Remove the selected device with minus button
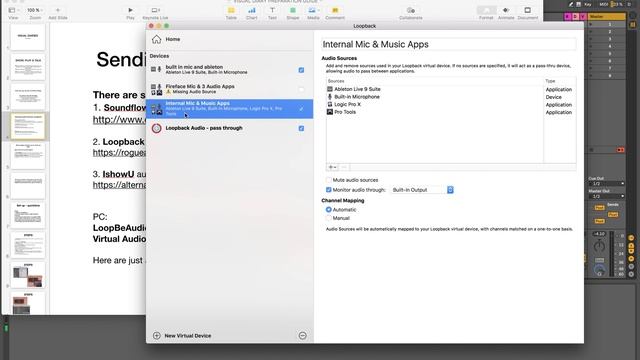Screen dimensions: 640x360 click(302, 336)
